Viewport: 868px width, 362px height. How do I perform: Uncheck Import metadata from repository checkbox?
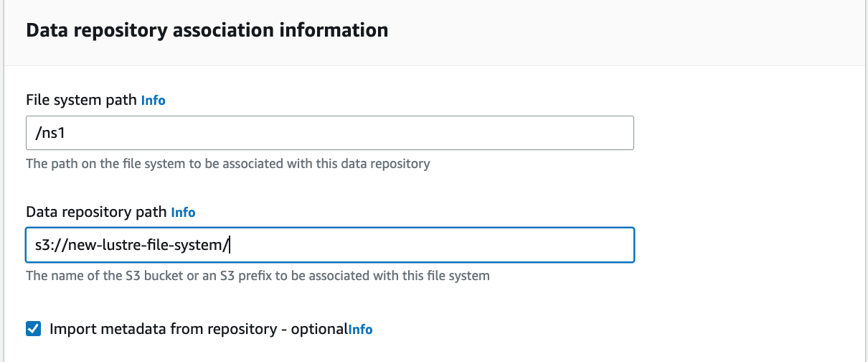(33, 329)
